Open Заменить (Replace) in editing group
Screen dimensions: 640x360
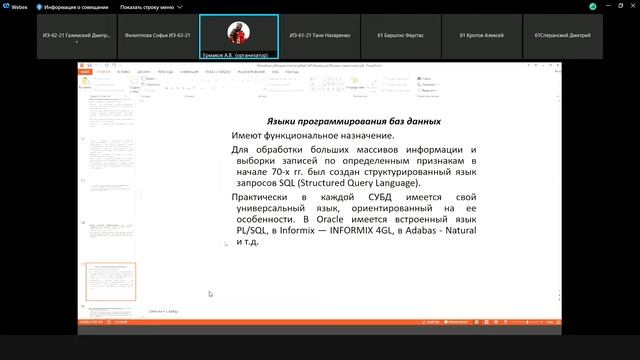[x=427, y=84]
